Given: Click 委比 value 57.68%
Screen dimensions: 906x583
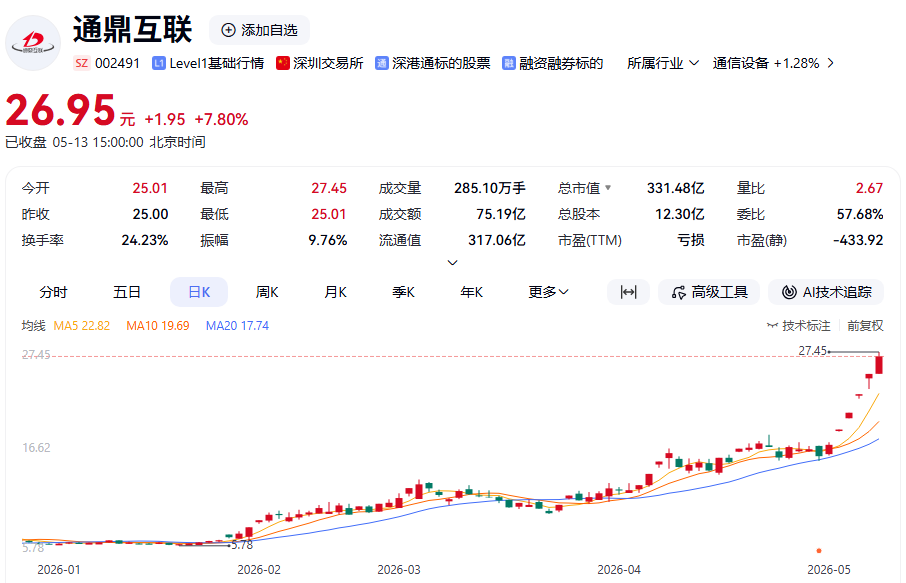Looking at the screenshot, I should 860,214.
